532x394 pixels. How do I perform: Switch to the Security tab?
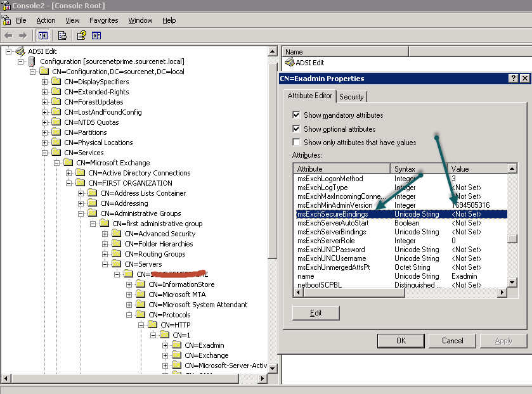(351, 96)
